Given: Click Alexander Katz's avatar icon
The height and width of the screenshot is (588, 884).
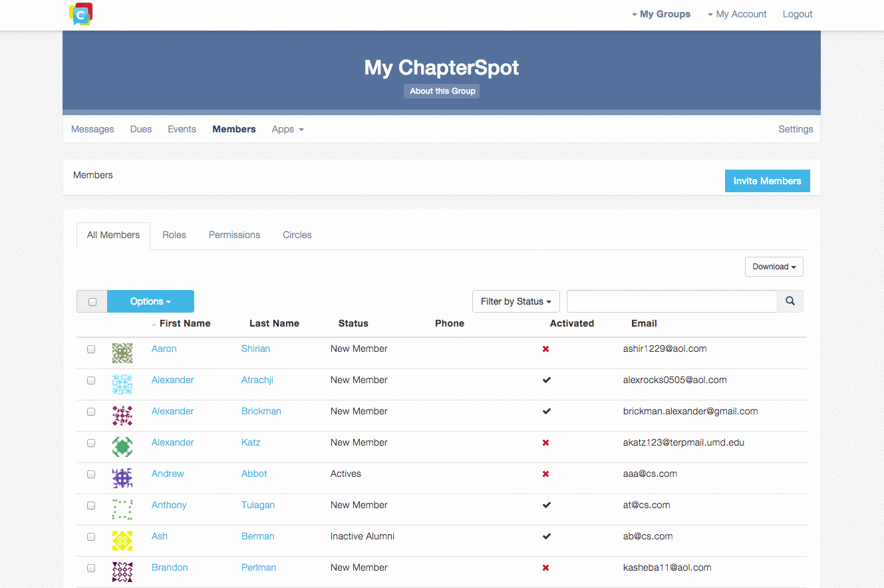Looking at the screenshot, I should pos(122,447).
